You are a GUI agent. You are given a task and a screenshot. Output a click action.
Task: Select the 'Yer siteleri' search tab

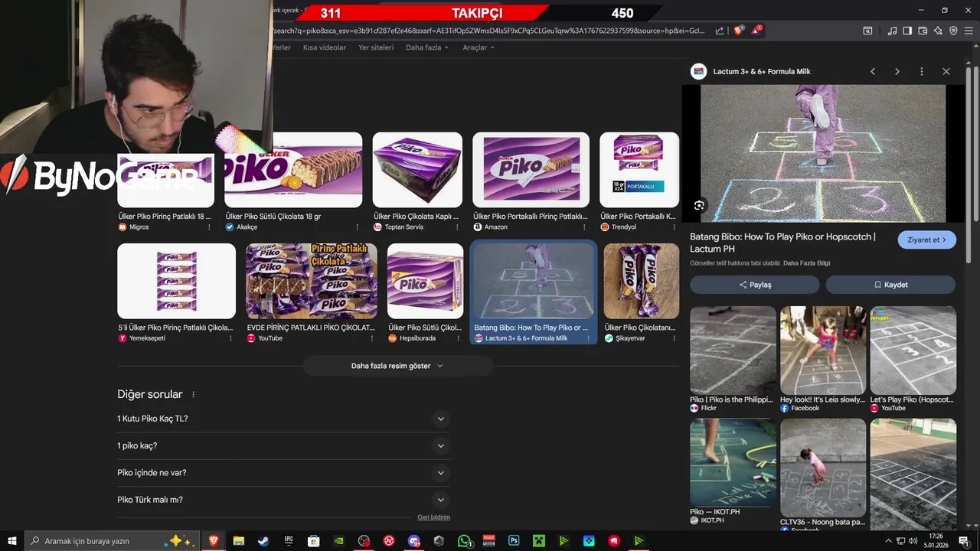[376, 47]
